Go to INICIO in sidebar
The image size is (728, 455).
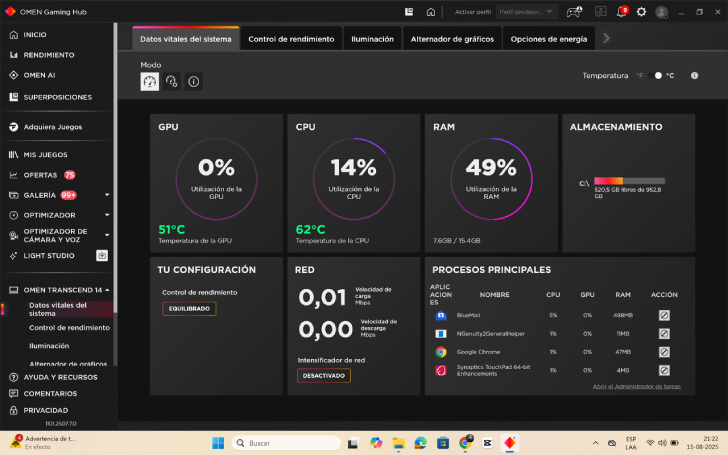(35, 35)
